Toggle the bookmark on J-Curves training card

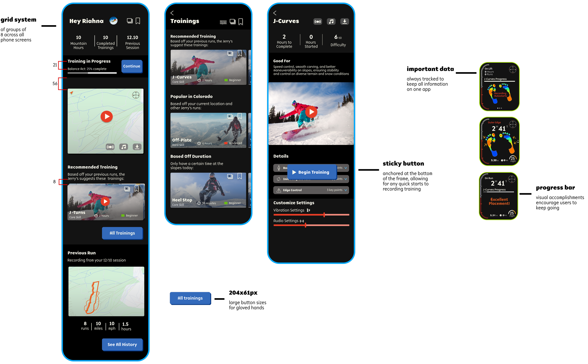[240, 53]
